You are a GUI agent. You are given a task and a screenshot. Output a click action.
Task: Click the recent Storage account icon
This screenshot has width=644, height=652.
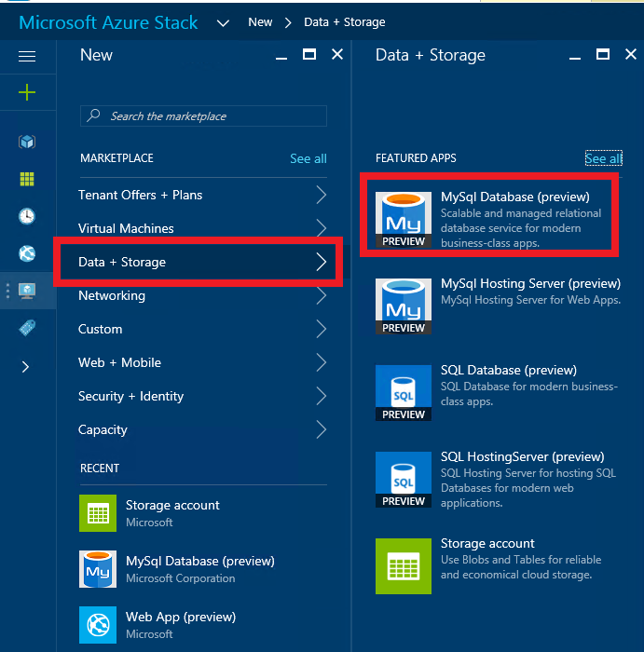pyautogui.click(x=98, y=513)
